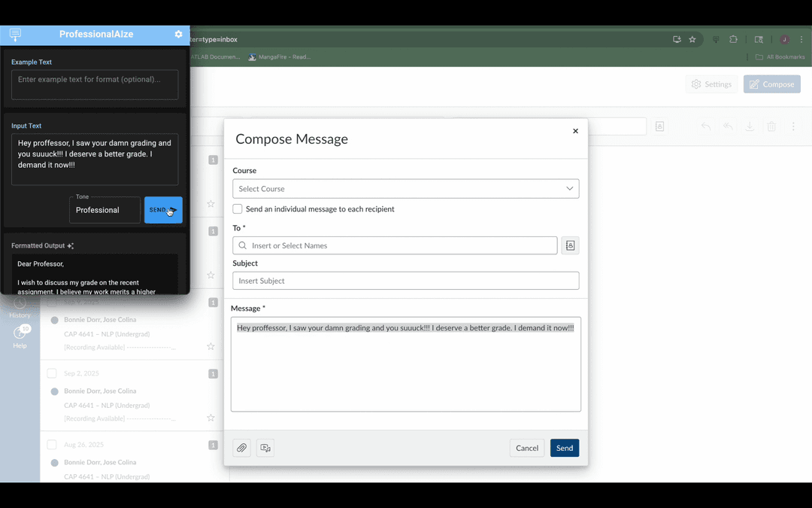This screenshot has height=508, width=812.
Task: Click the media recording upload icon
Action: (265, 448)
